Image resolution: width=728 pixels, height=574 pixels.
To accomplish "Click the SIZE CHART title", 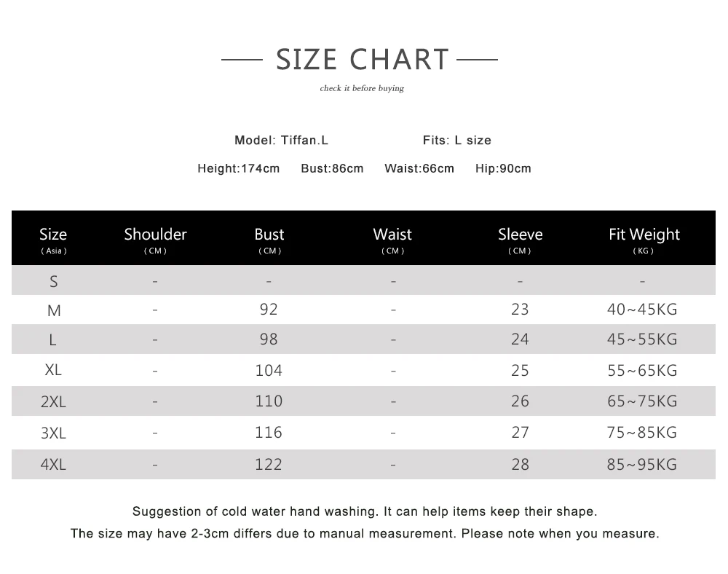I will (x=362, y=60).
